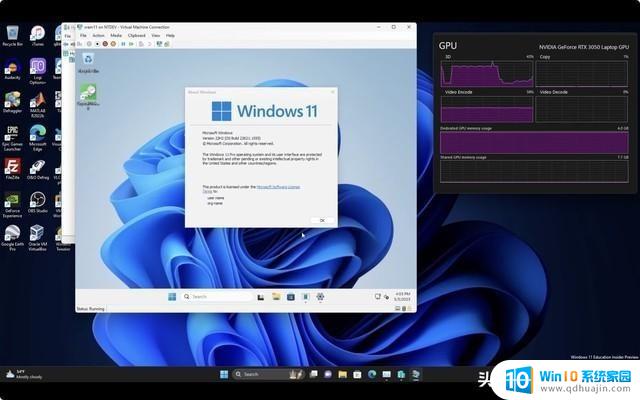Click the Search box in the VM taskbar
Image resolution: width=640 pixels, height=400 pixels.
212,296
